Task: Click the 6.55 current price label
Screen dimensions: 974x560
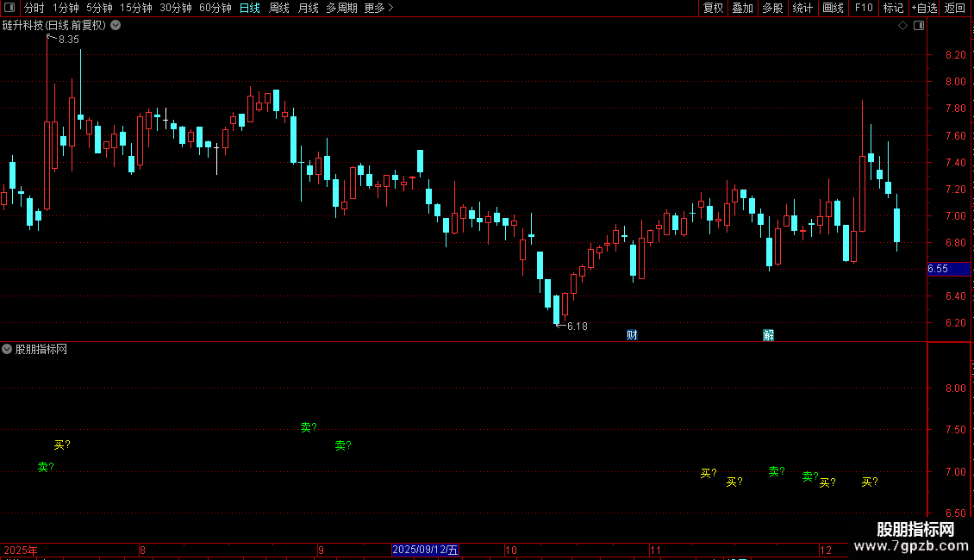Action: pyautogui.click(x=948, y=269)
